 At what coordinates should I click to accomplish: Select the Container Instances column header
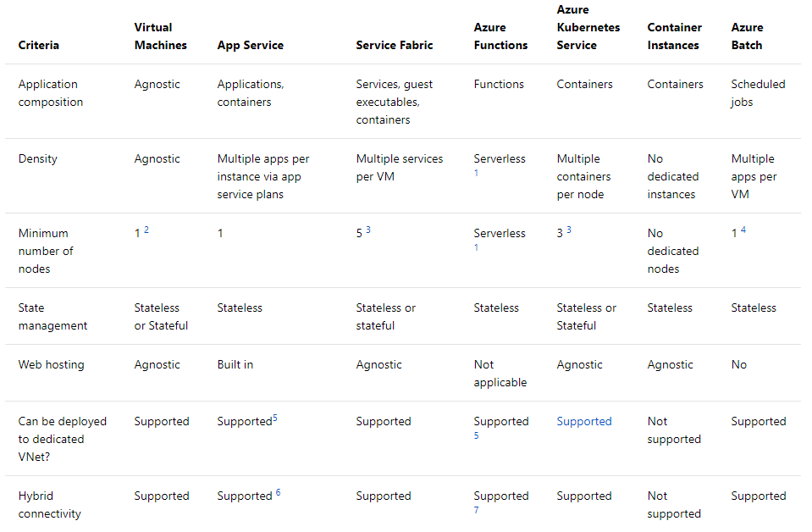pyautogui.click(x=674, y=36)
